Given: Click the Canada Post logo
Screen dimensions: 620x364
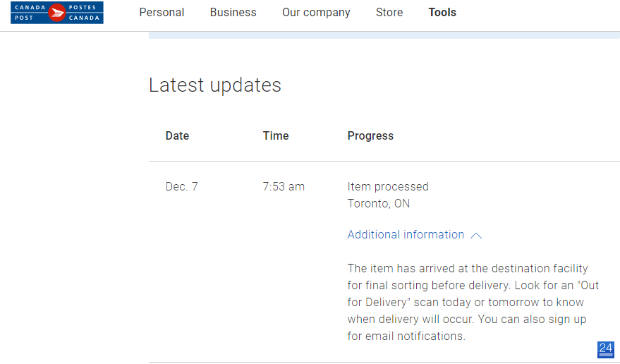Looking at the screenshot, I should (x=57, y=13).
